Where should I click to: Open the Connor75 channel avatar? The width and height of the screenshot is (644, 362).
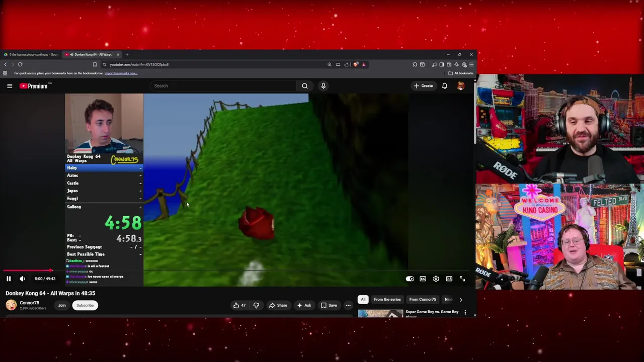(11, 305)
